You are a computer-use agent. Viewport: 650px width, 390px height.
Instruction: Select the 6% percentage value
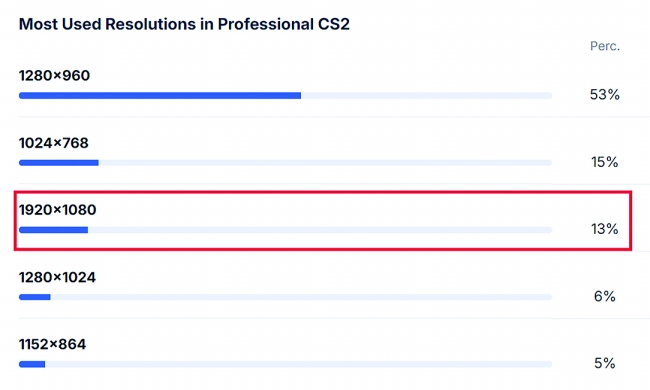coord(604,296)
